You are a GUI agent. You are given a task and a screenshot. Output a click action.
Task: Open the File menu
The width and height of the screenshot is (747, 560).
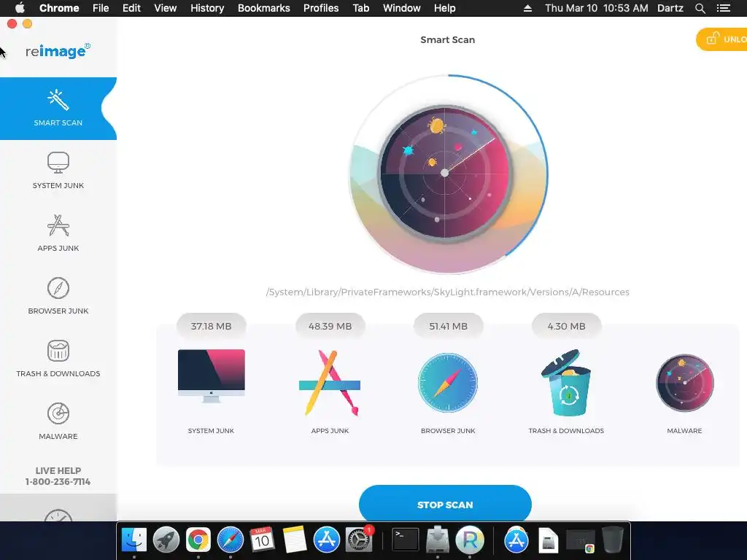[101, 8]
